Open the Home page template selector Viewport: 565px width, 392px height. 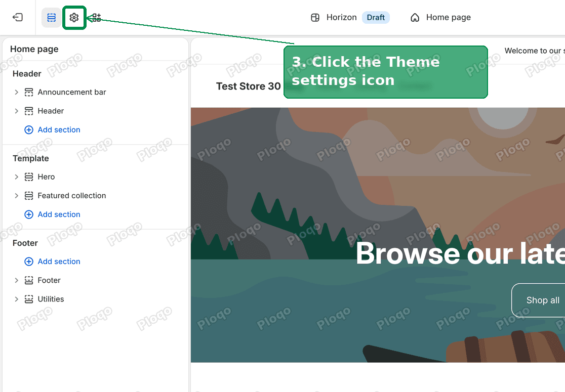[448, 17]
